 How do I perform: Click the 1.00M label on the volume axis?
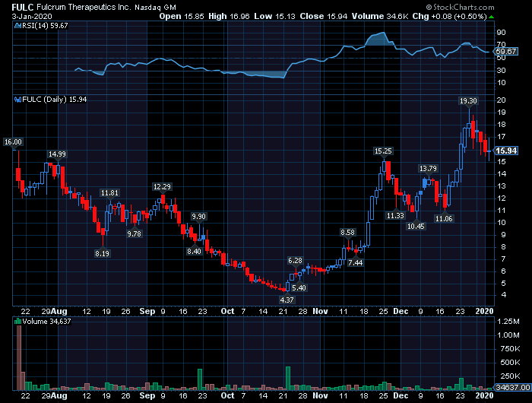(508, 335)
